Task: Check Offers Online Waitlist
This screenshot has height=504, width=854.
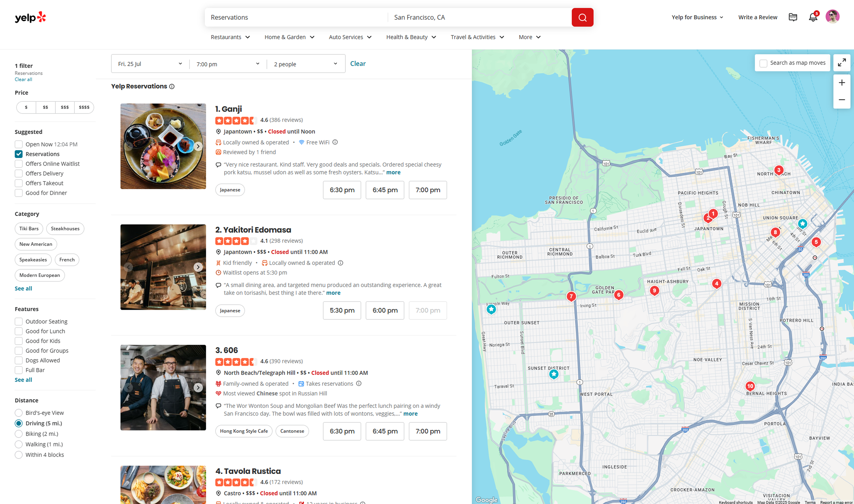Action: [19, 164]
